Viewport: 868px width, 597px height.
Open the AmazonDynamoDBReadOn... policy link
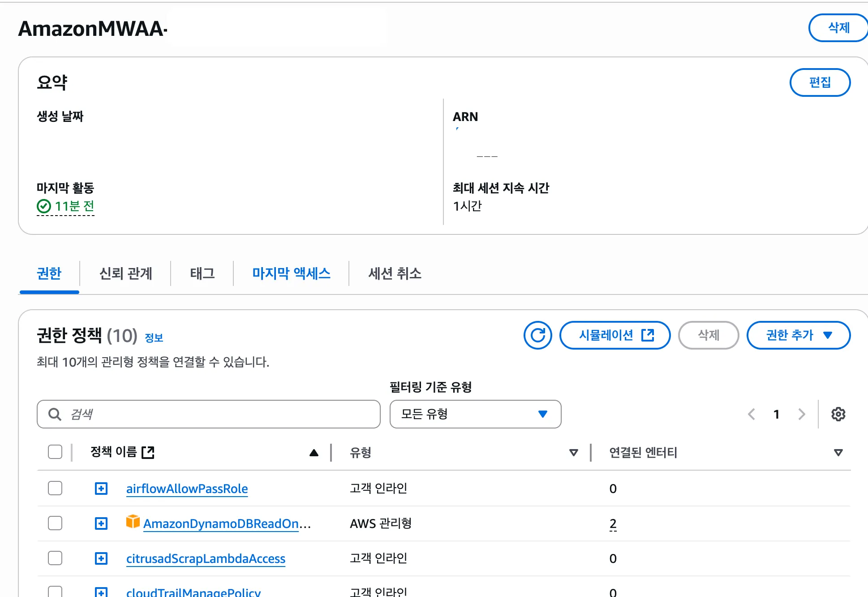[221, 523]
